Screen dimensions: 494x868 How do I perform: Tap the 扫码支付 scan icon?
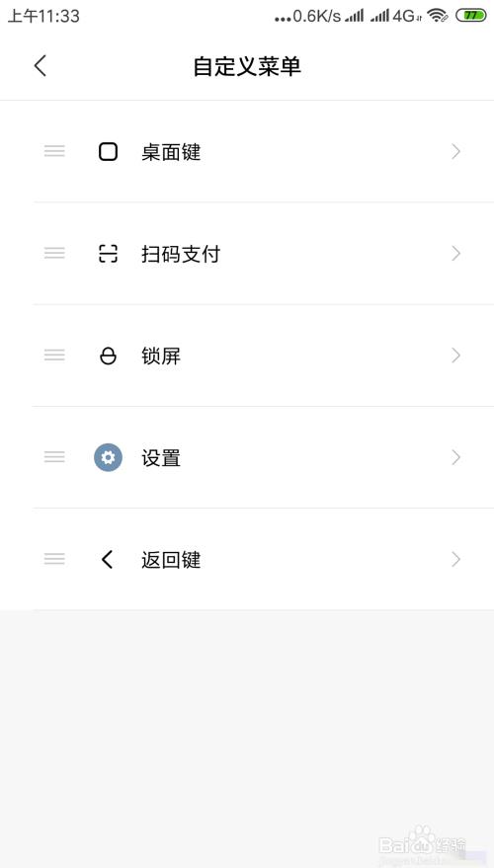108,254
